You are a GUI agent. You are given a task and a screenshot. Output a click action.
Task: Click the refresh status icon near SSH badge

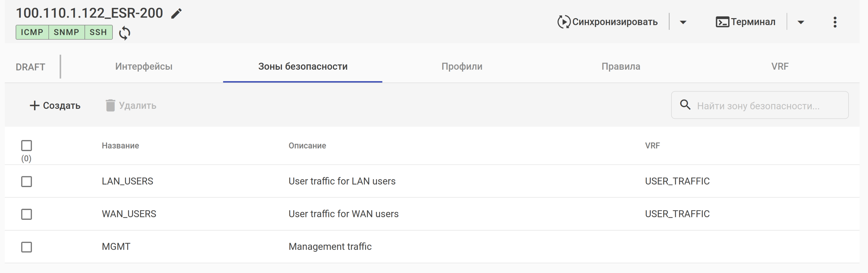click(x=125, y=33)
